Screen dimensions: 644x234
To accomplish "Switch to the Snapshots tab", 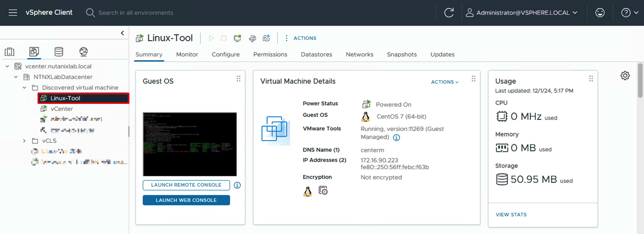I will click(x=402, y=54).
